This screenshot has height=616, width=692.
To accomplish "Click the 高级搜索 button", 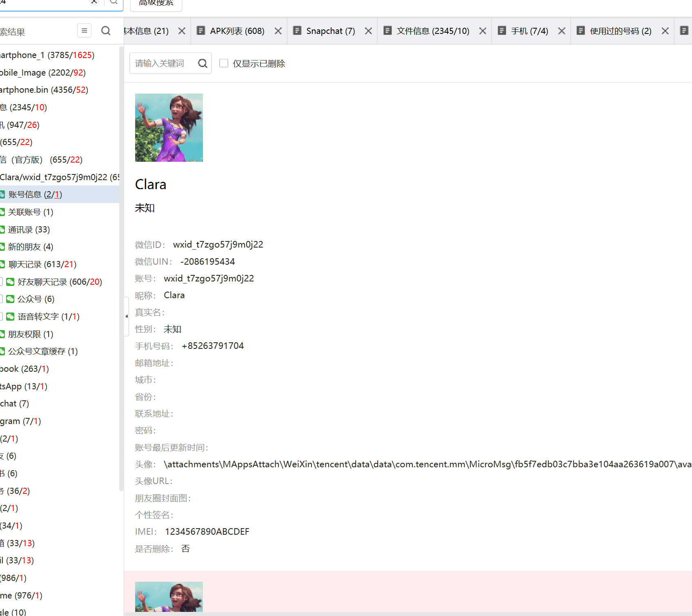I will point(156,3).
